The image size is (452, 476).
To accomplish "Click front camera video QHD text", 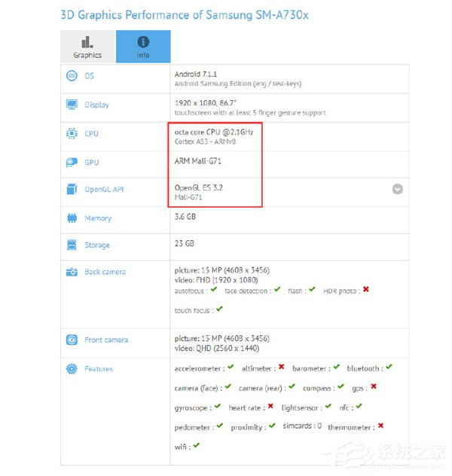I will point(217,348).
